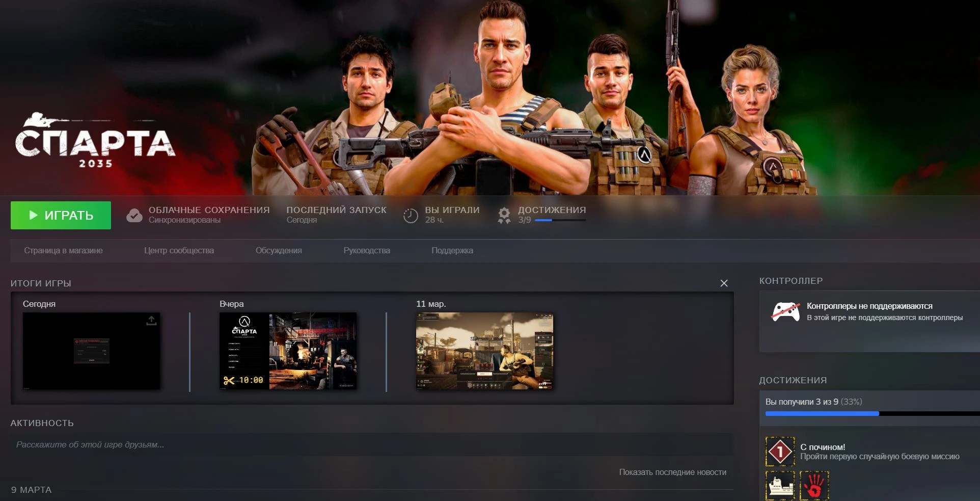Open the Страница в магазине tab
980x501 pixels.
[63, 250]
